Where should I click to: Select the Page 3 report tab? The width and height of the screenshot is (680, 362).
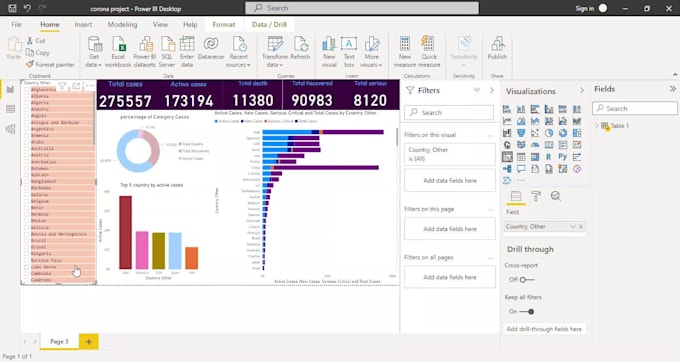[x=59, y=342]
